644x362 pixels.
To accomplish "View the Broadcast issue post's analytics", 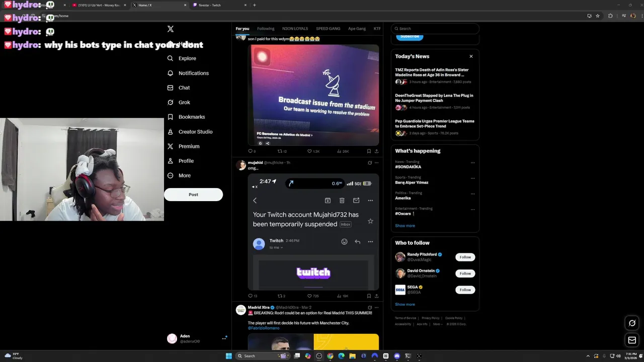I will pos(343,151).
